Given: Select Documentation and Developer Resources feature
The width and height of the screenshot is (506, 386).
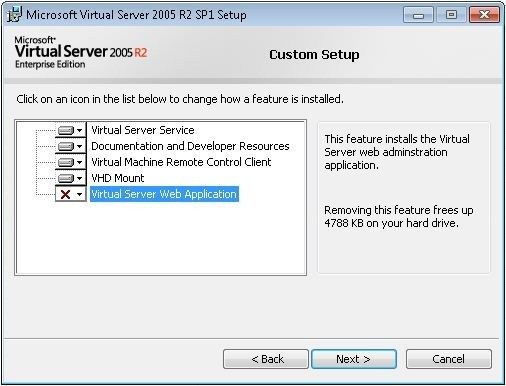Looking at the screenshot, I should (190, 146).
